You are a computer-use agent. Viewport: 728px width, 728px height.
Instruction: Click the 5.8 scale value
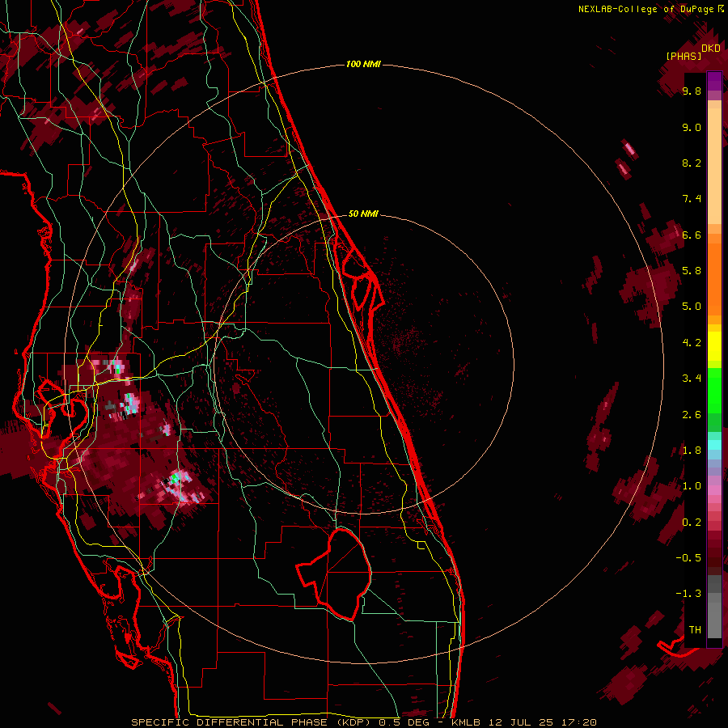coord(692,271)
